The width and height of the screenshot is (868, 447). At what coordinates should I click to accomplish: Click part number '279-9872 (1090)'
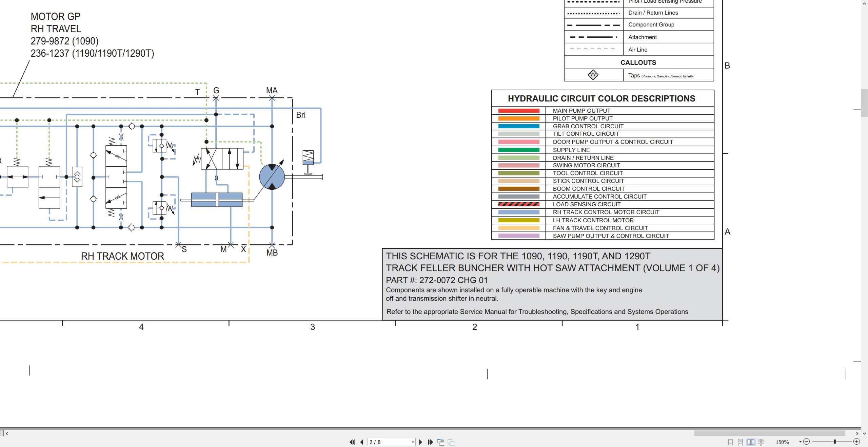tap(64, 41)
